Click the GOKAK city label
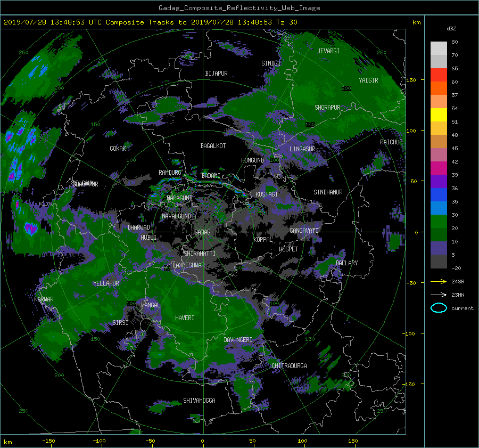This screenshot has height=448, width=479. 118,149
